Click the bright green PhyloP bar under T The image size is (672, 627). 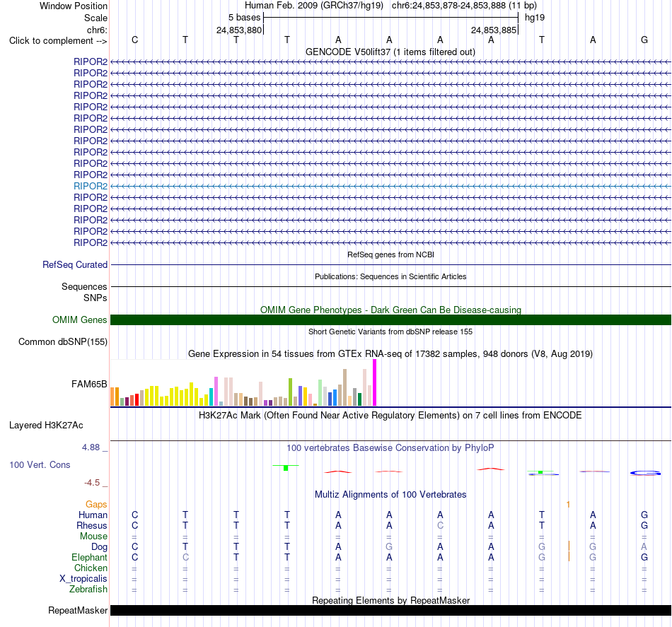point(286,468)
